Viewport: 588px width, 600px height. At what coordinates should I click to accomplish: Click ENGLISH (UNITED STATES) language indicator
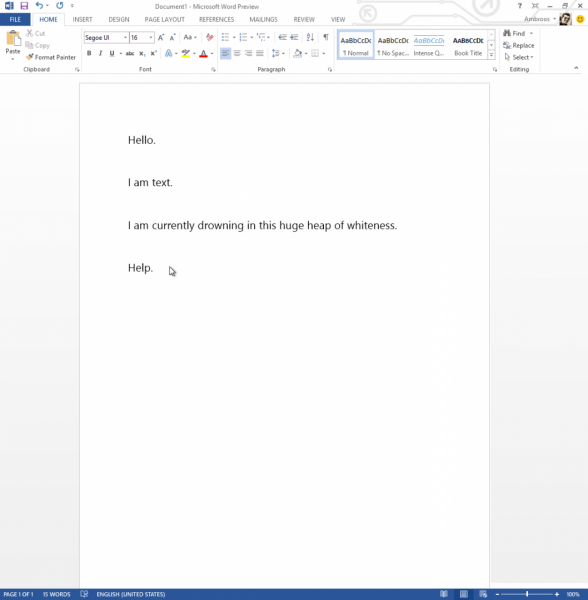[131, 594]
